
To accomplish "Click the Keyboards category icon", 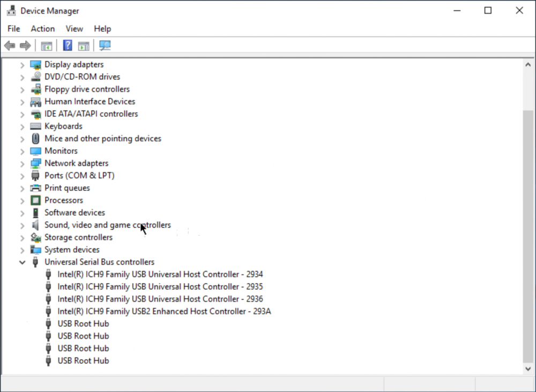I will point(35,126).
